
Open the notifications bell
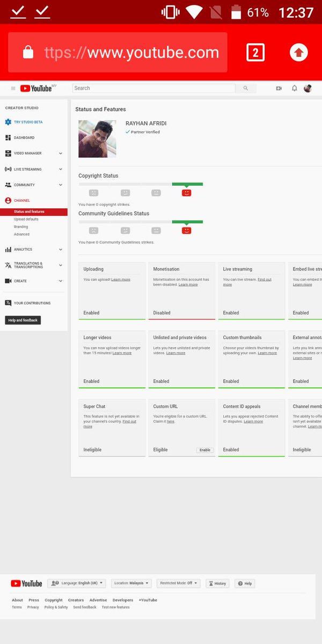coord(294,89)
